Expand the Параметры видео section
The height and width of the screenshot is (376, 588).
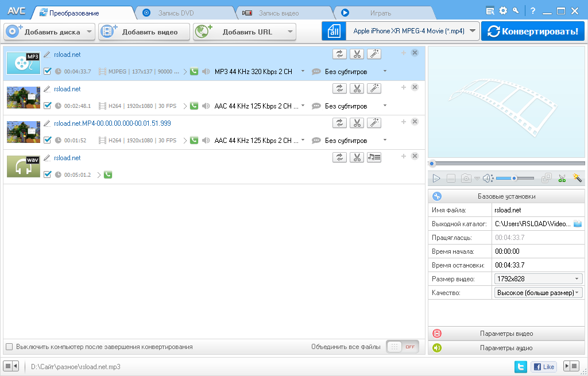coord(506,334)
